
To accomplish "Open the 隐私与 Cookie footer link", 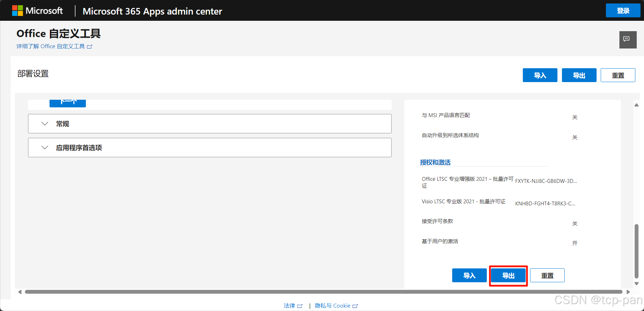I will coord(336,306).
